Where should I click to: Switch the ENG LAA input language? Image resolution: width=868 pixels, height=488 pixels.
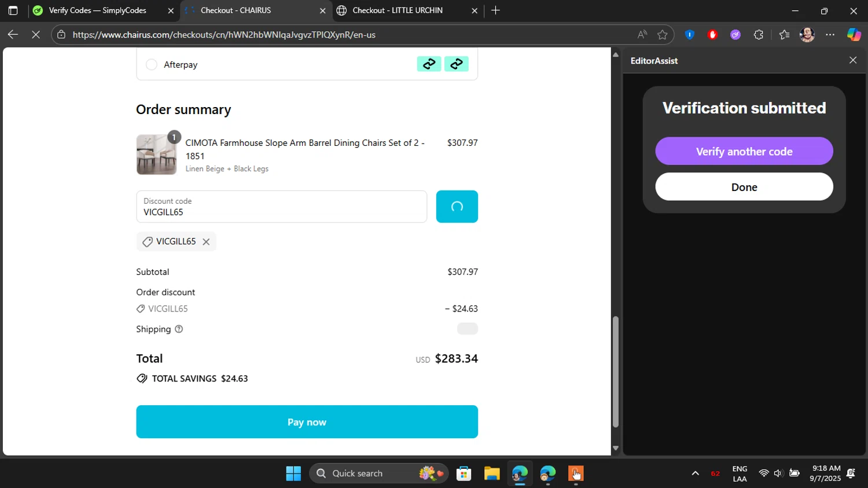[740, 474]
